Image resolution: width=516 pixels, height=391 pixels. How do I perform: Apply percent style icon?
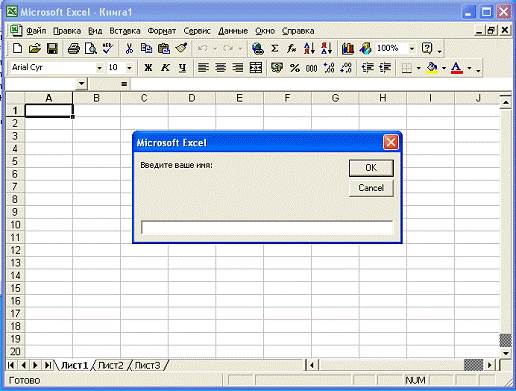coord(295,68)
